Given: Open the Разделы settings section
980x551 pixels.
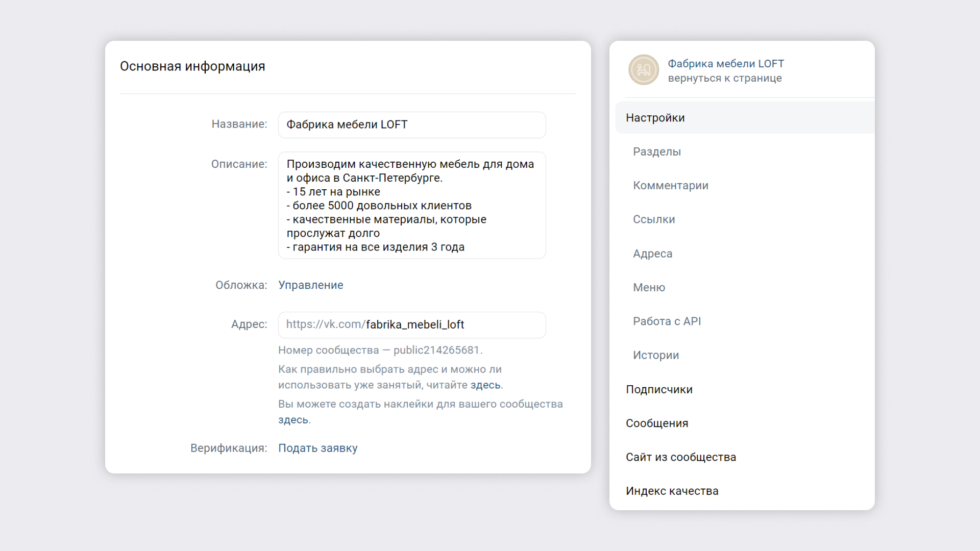Looking at the screenshot, I should 657,152.
